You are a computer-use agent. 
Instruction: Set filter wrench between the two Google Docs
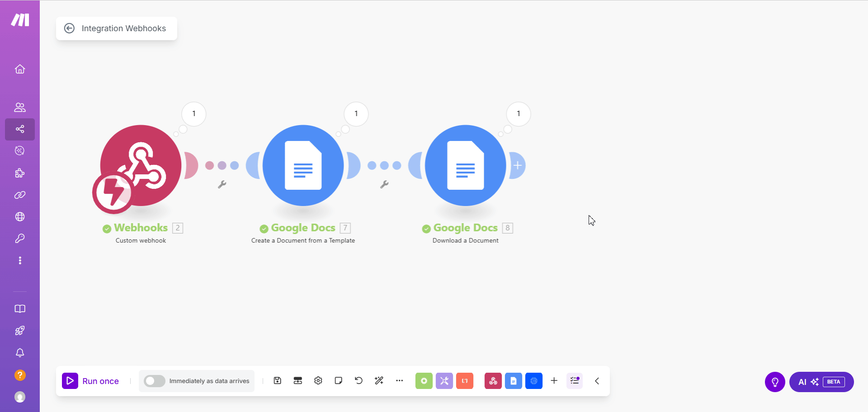384,184
